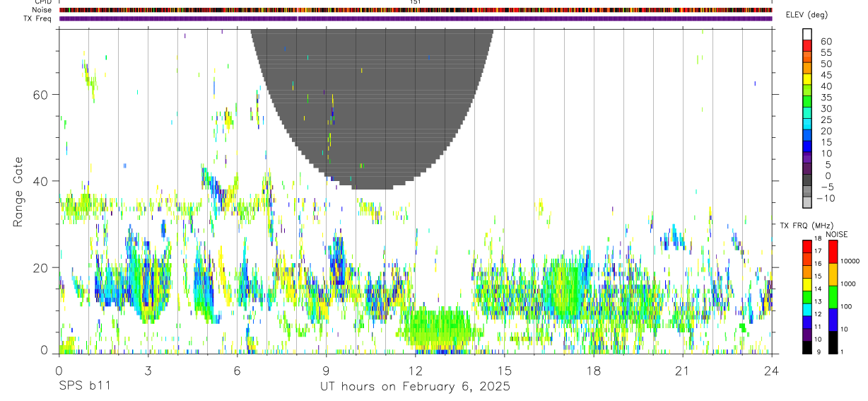Click the blue ELEV swatch between 10 and 15
The width and height of the screenshot is (868, 401).
point(807,146)
